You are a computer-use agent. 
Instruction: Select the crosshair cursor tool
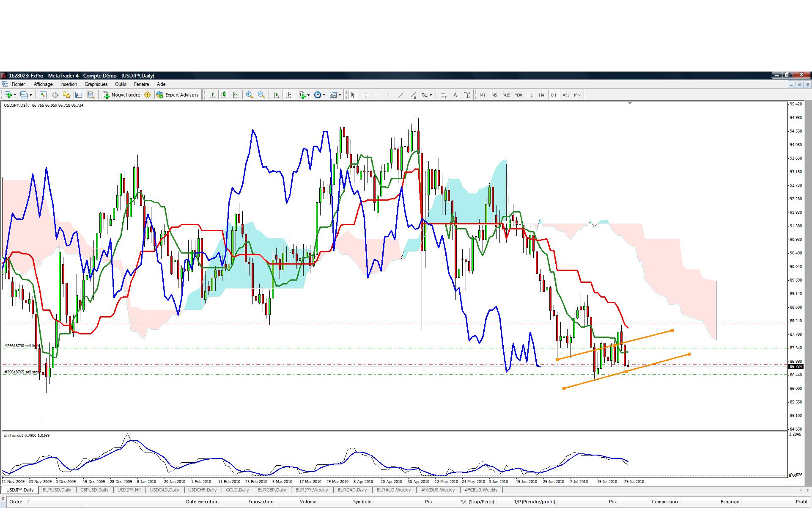[365, 95]
